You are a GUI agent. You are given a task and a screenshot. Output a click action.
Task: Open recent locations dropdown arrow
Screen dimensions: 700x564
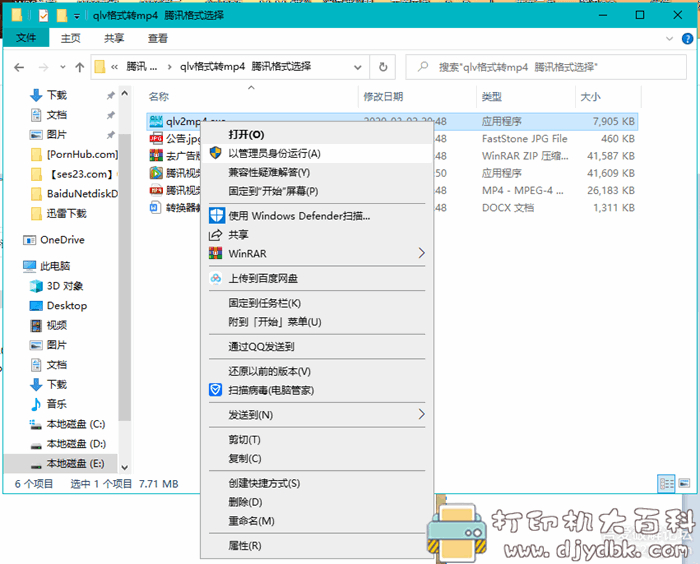point(62,67)
